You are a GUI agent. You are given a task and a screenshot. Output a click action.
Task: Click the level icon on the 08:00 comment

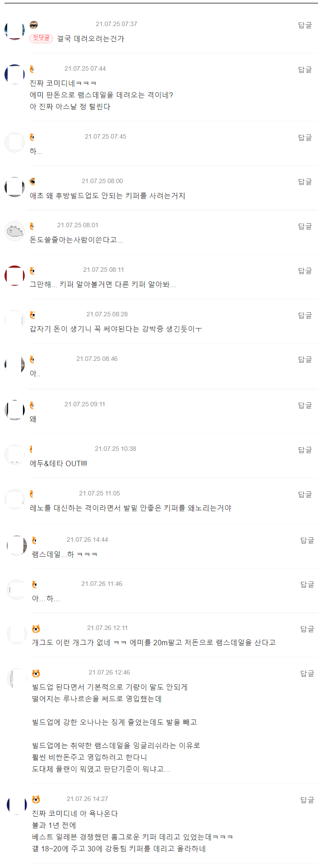tap(32, 181)
